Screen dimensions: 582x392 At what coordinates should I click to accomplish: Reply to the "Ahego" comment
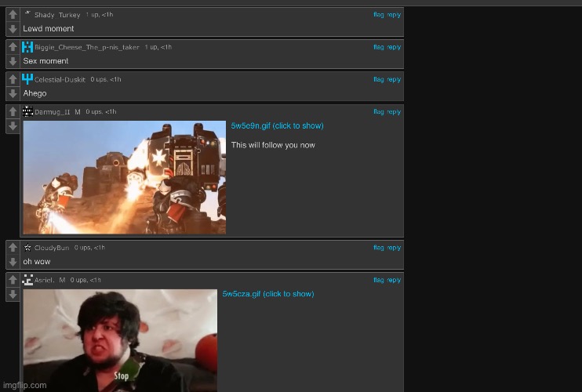pyautogui.click(x=394, y=79)
